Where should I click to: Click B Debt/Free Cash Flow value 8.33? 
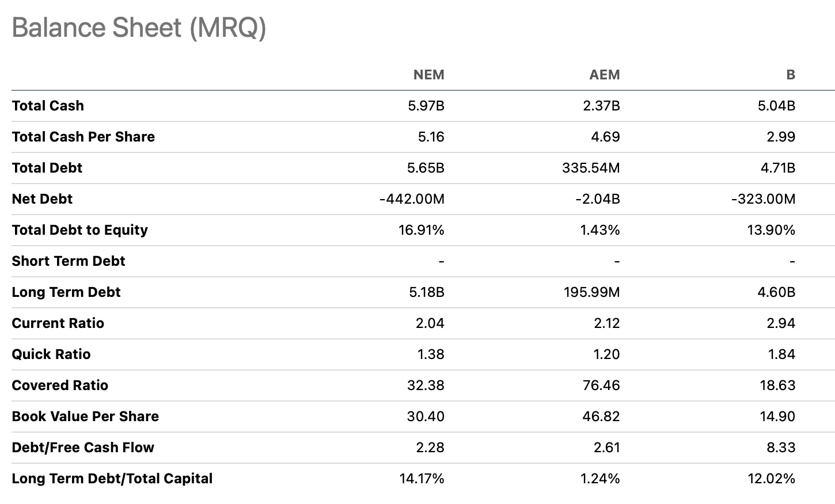781,448
